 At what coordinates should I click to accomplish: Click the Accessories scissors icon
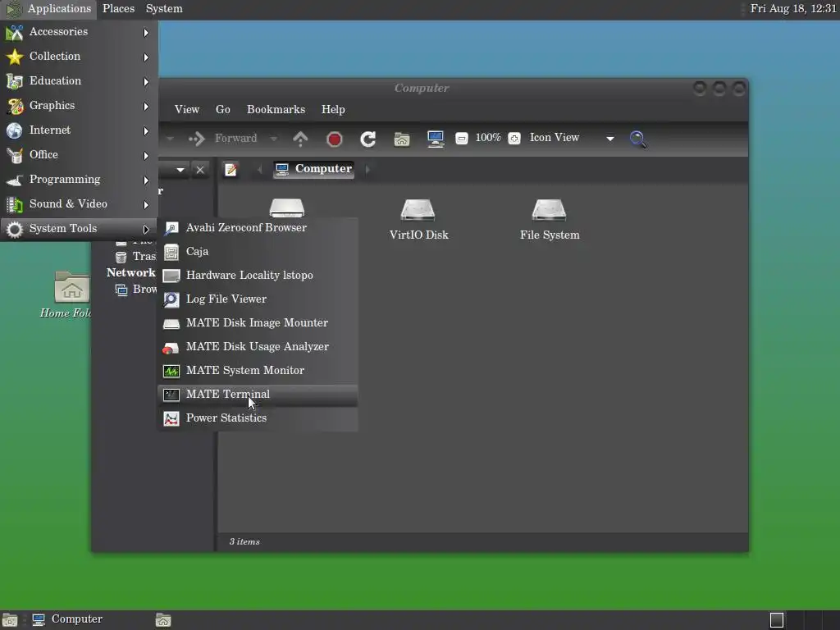pyautogui.click(x=15, y=33)
